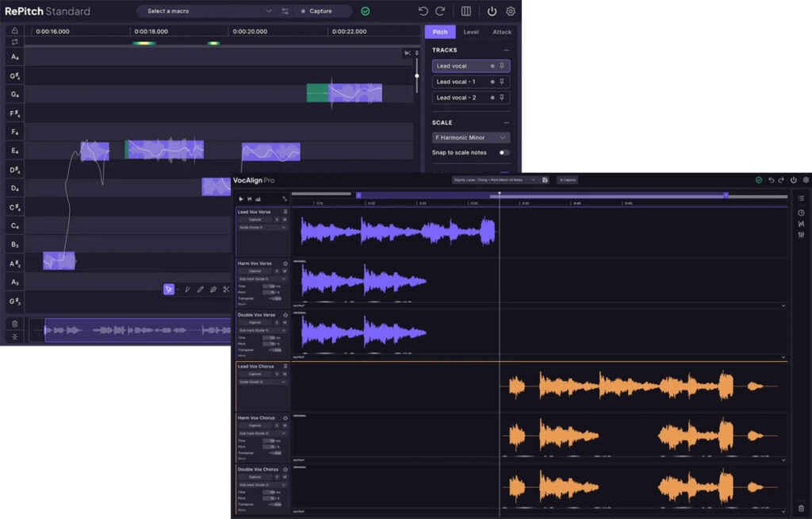Click the vertical zoom slider handle in RePitch
Image resolution: width=812 pixels, height=519 pixels.
pos(417,75)
